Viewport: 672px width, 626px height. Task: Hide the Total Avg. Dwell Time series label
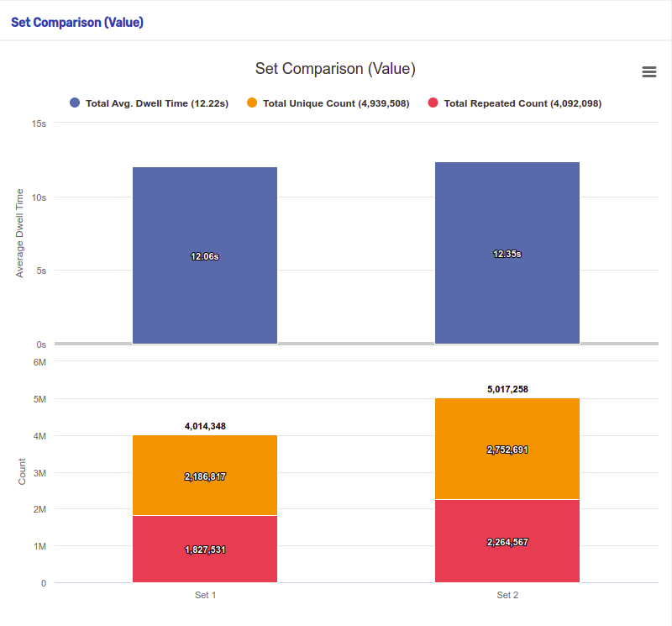157,103
